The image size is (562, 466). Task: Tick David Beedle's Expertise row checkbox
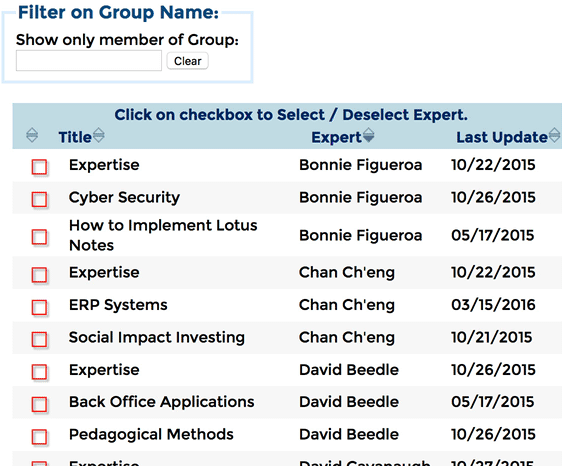(39, 372)
